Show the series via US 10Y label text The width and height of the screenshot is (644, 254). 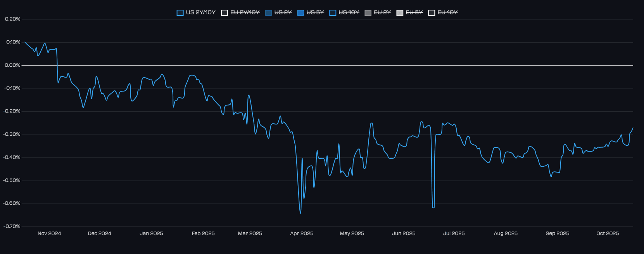349,12
